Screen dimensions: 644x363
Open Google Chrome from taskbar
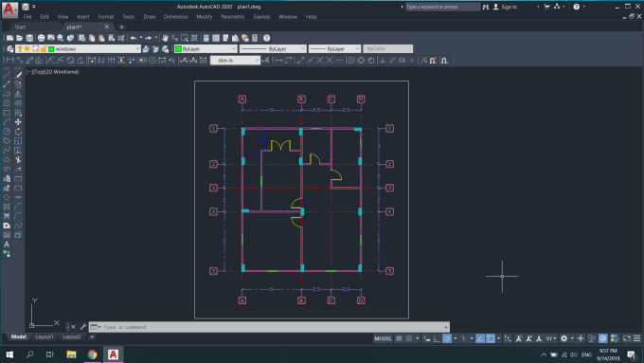(93, 354)
